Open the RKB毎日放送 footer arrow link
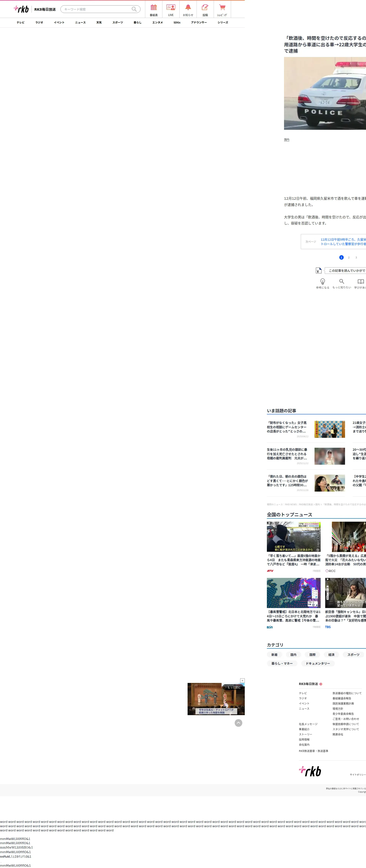 click(321, 684)
